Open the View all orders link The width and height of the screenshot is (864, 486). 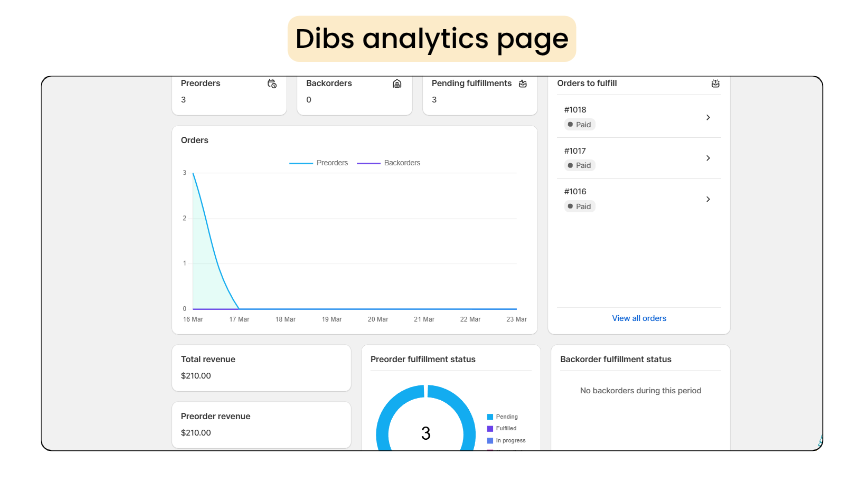click(639, 318)
